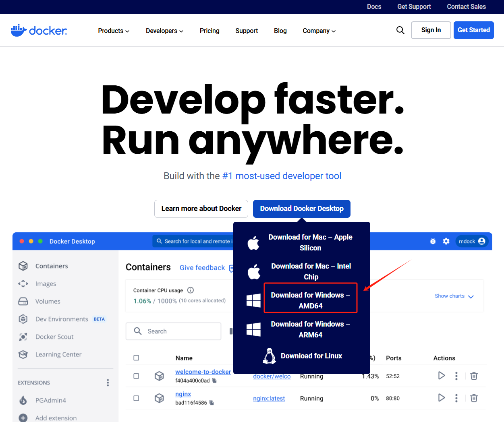The height and width of the screenshot is (422, 504).
Task: Click the Sign In button
Action: pyautogui.click(x=431, y=30)
